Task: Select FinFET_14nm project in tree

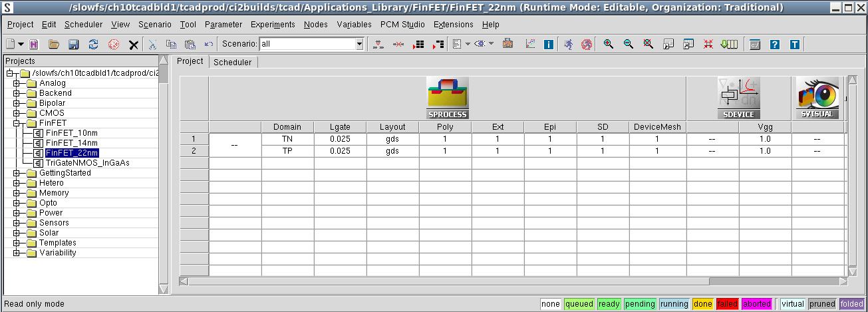Action: click(x=72, y=143)
